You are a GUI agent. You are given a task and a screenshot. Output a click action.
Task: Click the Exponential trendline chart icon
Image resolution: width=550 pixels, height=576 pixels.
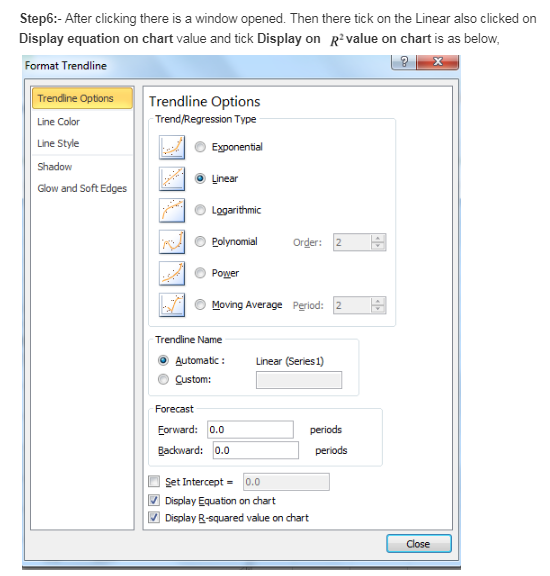(172, 147)
